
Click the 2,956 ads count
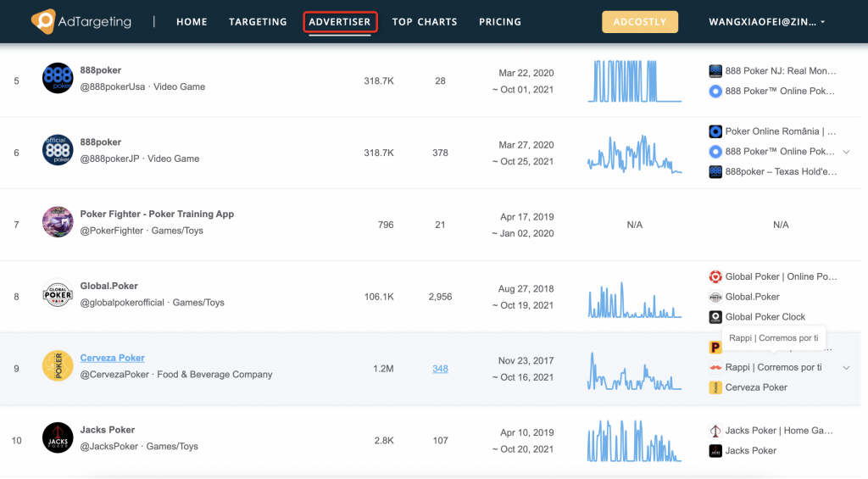click(440, 297)
